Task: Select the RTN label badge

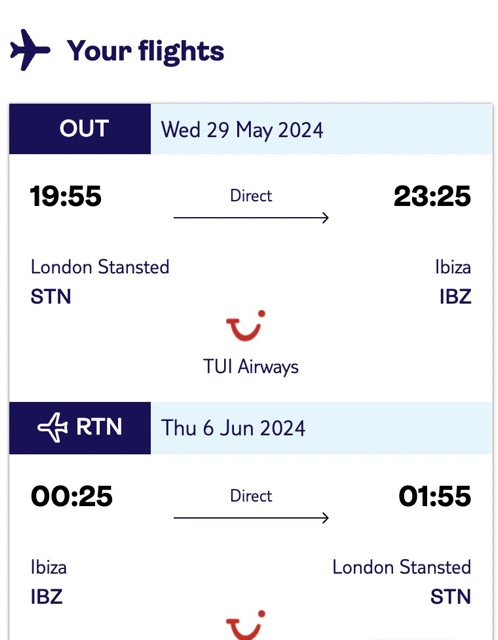Action: 80,428
